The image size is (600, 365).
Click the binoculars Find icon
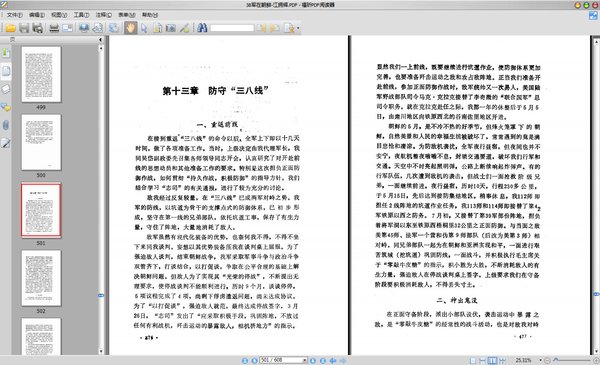click(202, 28)
